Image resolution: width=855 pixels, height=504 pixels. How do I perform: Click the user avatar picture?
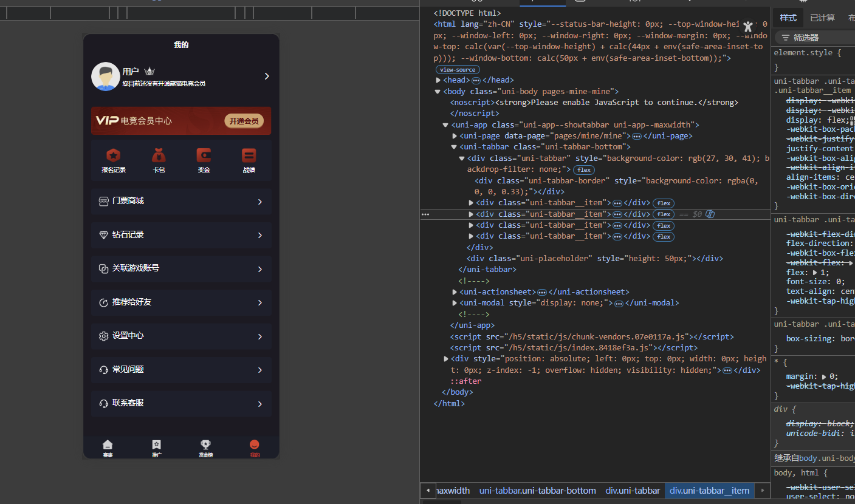click(x=105, y=77)
